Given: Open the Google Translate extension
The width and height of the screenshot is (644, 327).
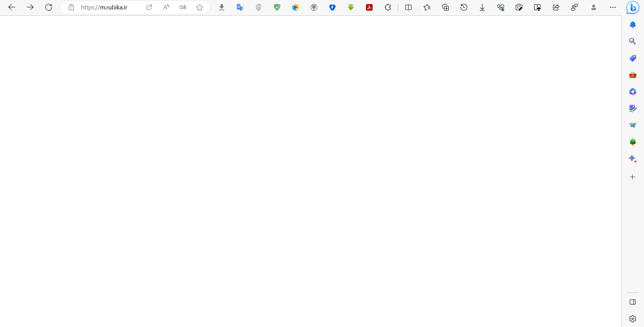Looking at the screenshot, I should point(240,7).
